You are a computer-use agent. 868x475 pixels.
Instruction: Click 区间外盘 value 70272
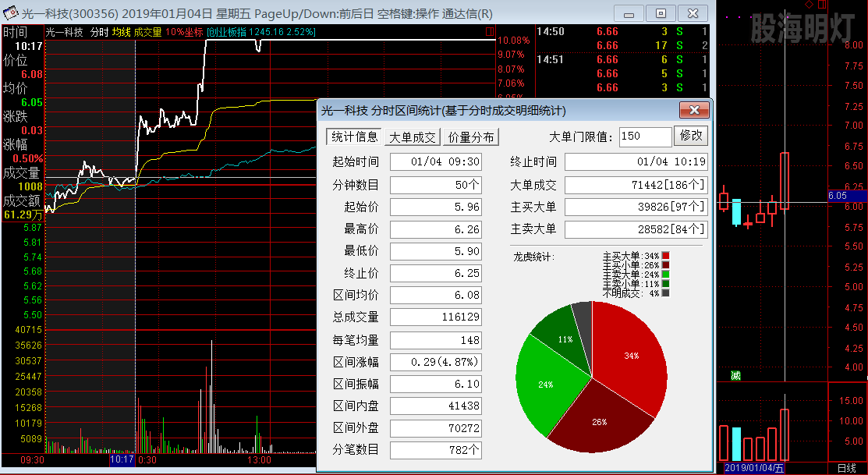pyautogui.click(x=436, y=428)
